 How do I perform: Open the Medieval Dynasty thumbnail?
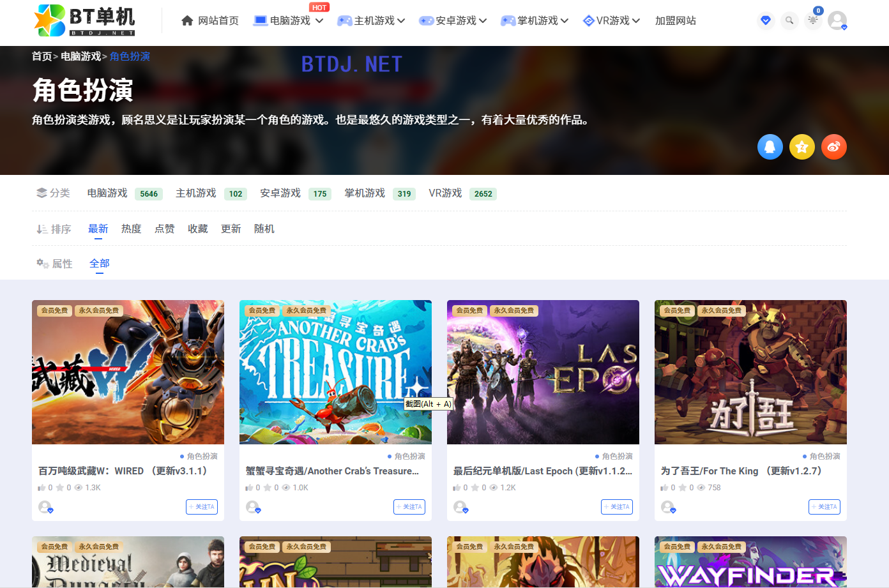pos(128,562)
